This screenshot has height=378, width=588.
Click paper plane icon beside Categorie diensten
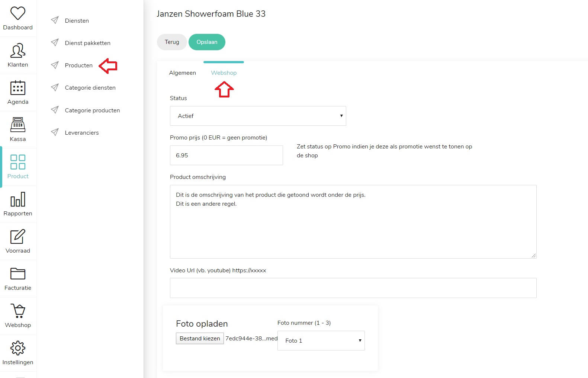click(55, 87)
